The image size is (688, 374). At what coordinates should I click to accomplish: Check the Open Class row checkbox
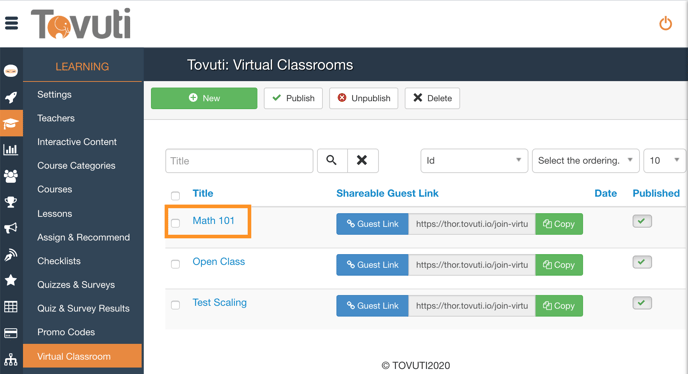[x=176, y=264]
